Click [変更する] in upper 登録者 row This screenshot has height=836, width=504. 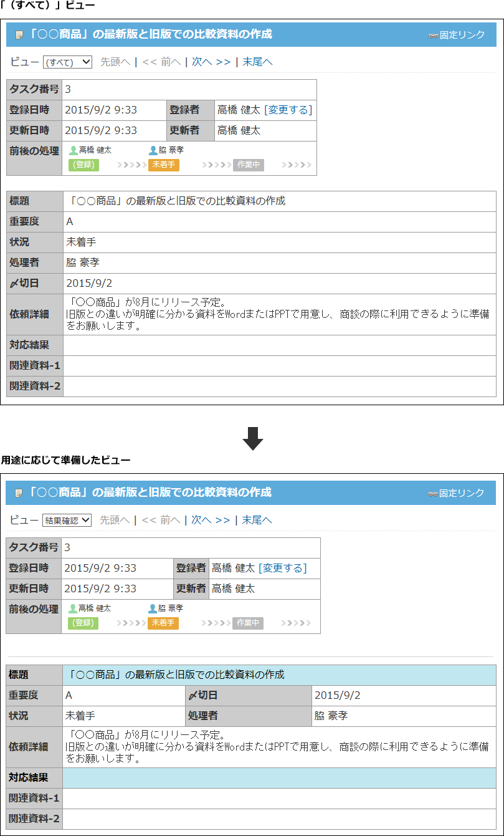coord(288,110)
